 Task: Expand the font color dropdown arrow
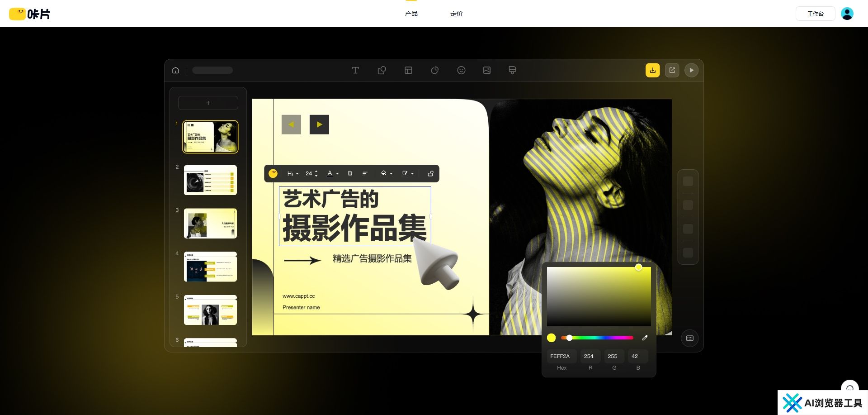click(x=337, y=174)
